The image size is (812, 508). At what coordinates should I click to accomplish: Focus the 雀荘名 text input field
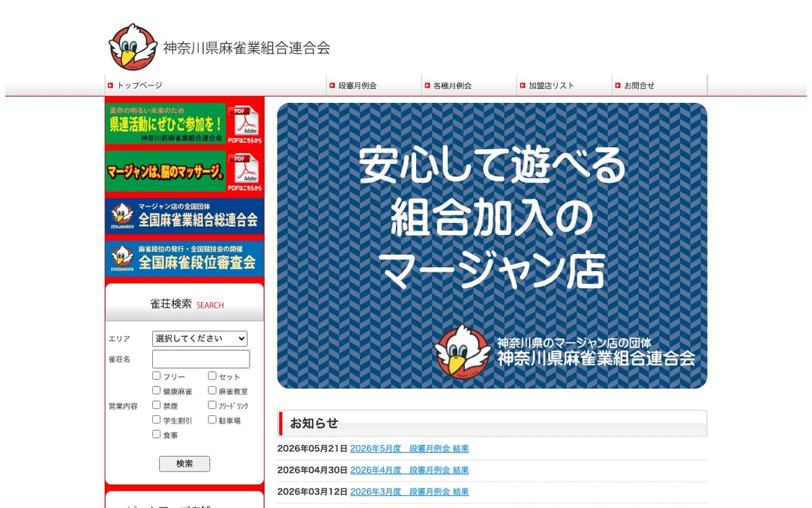click(201, 359)
